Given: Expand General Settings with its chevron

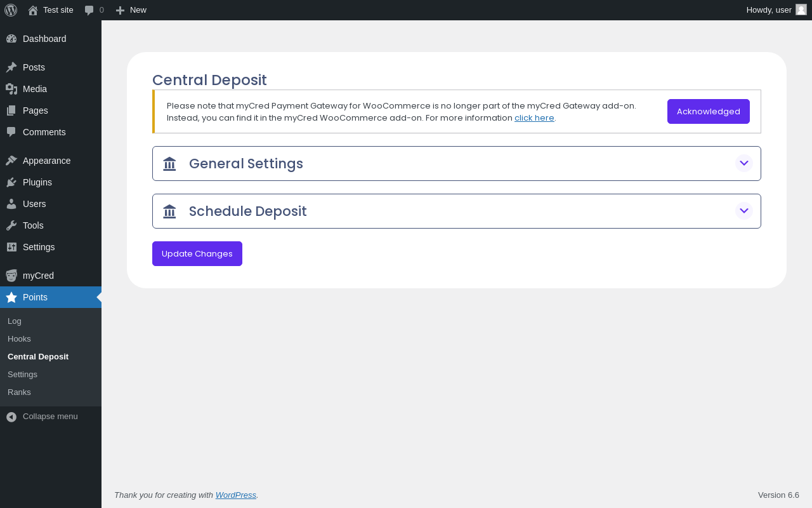Looking at the screenshot, I should coord(744,163).
